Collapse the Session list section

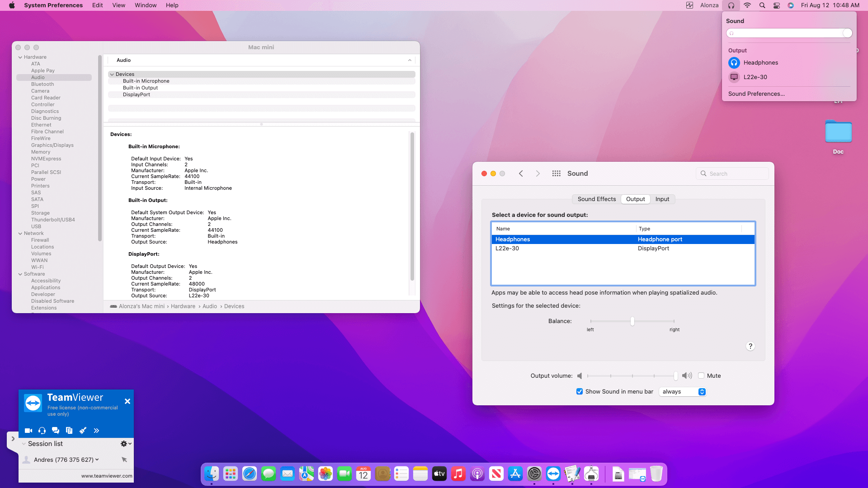(x=24, y=444)
